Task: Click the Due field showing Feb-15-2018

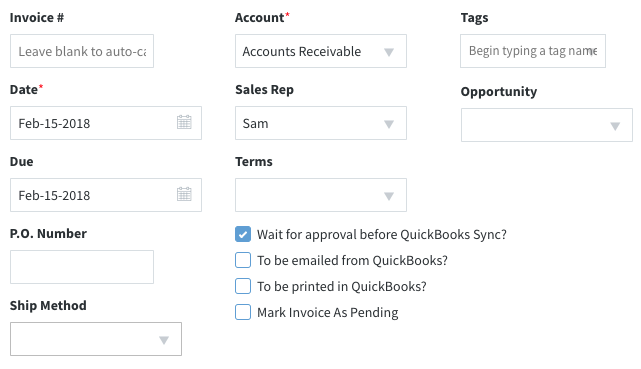Action: (x=106, y=195)
